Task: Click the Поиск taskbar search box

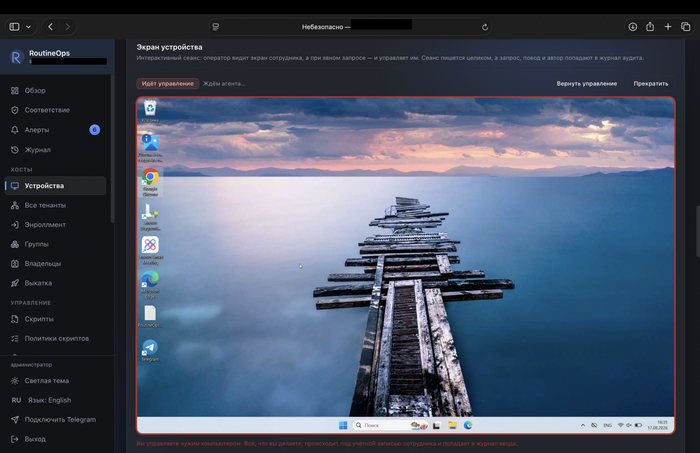Action: [391, 425]
